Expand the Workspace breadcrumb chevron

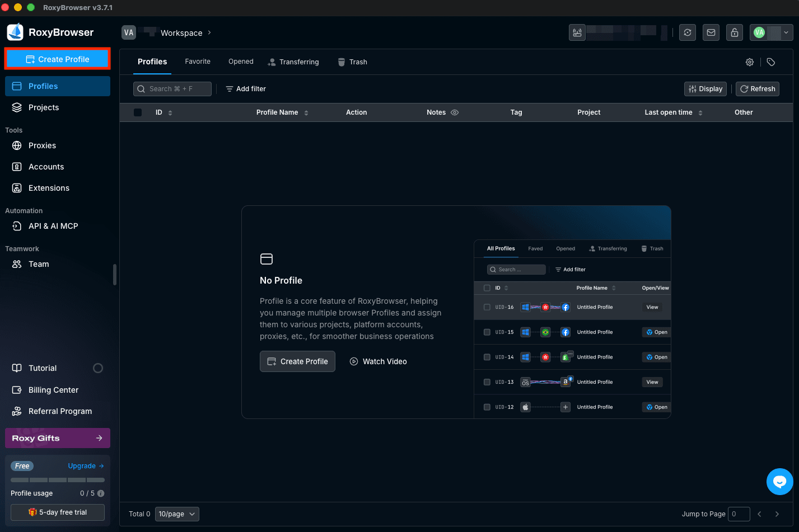(x=208, y=32)
